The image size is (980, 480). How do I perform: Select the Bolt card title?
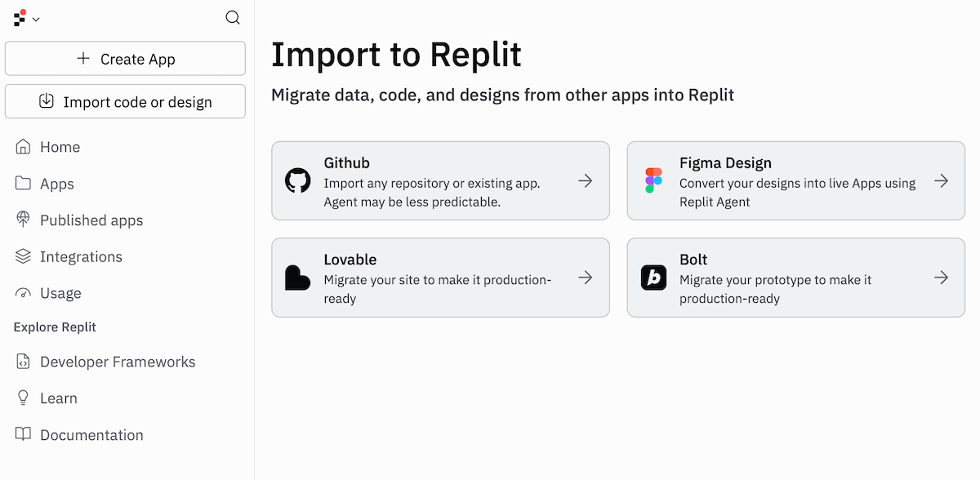693,260
